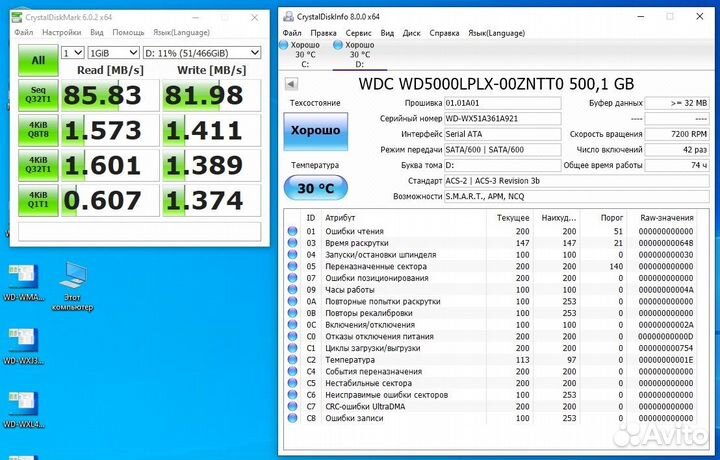This screenshot has height=460, width=720.
Task: Click the Raw-значения column header
Action: 667,218
